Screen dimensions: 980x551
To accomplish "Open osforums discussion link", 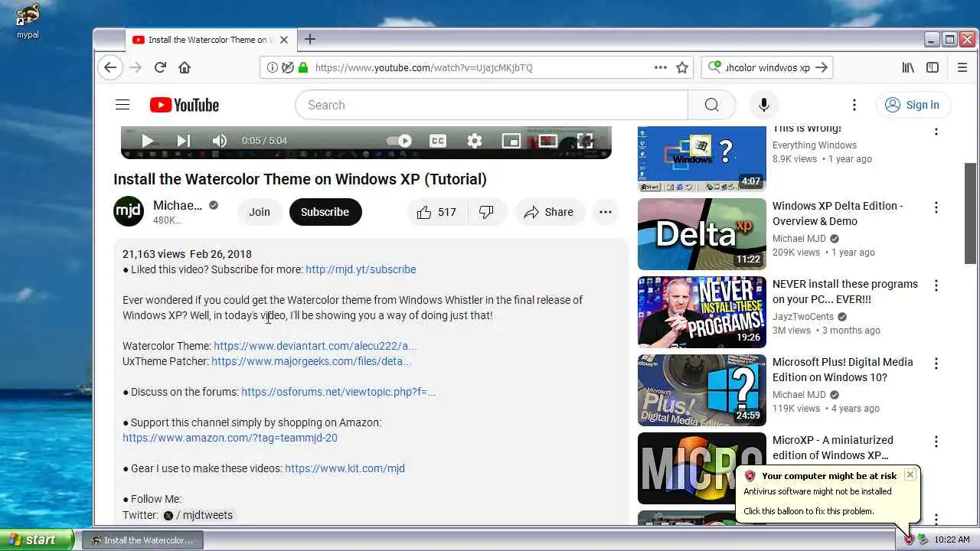I will (x=338, y=392).
